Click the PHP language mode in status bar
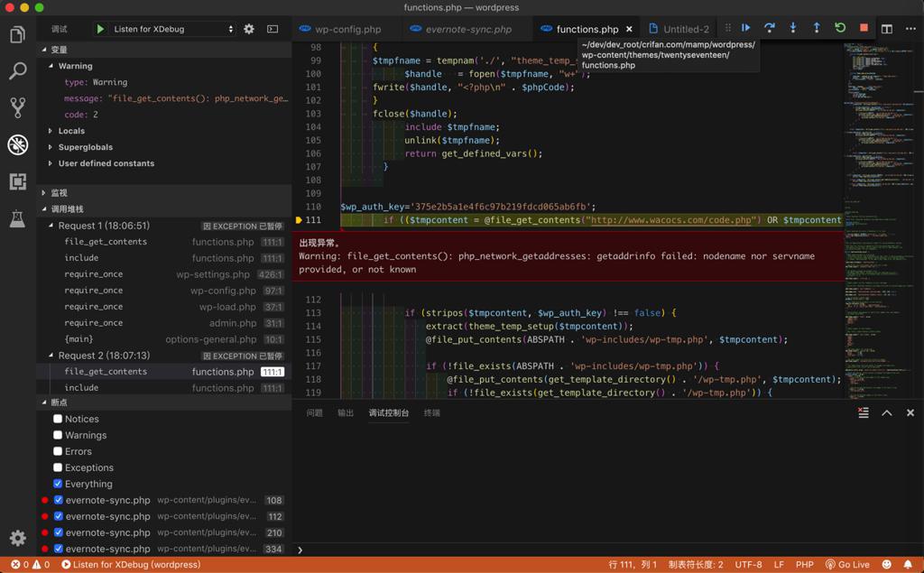This screenshot has height=573, width=924. coord(804,564)
